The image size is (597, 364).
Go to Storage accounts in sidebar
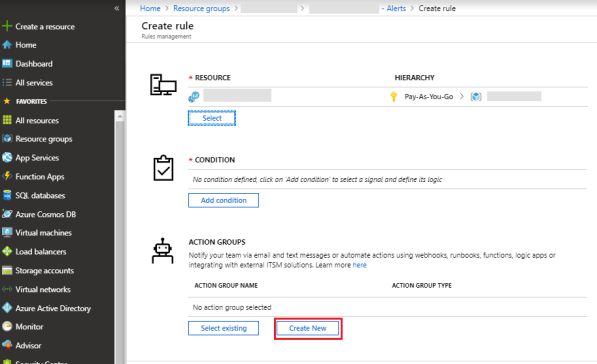45,271
